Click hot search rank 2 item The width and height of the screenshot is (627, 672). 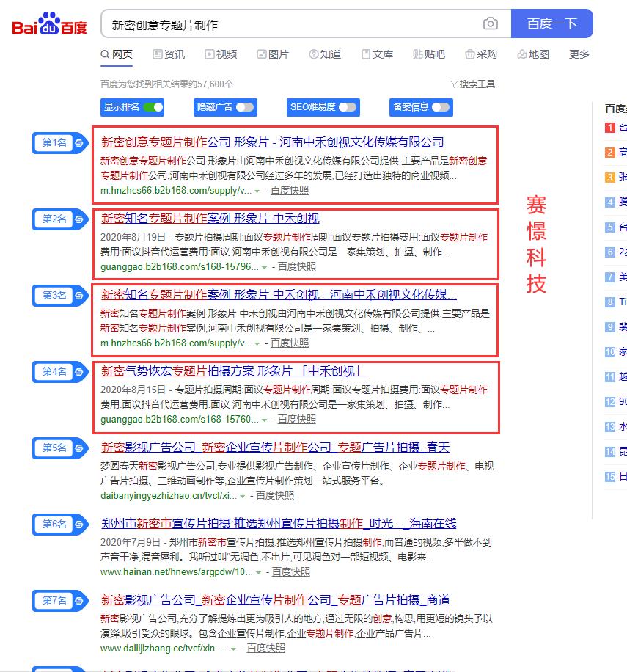[616, 152]
